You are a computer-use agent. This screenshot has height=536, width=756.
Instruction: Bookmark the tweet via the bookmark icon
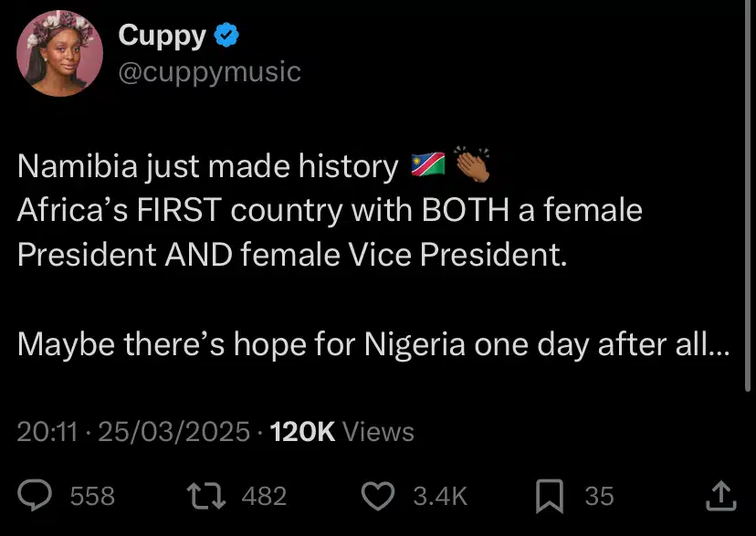click(x=549, y=496)
